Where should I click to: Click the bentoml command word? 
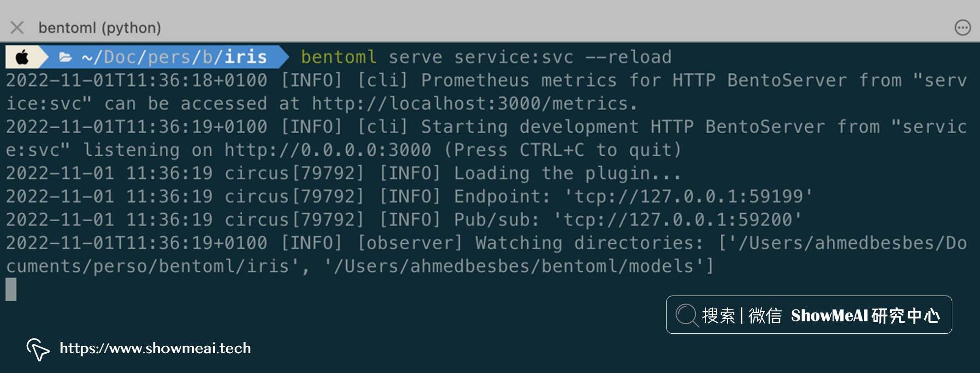339,57
